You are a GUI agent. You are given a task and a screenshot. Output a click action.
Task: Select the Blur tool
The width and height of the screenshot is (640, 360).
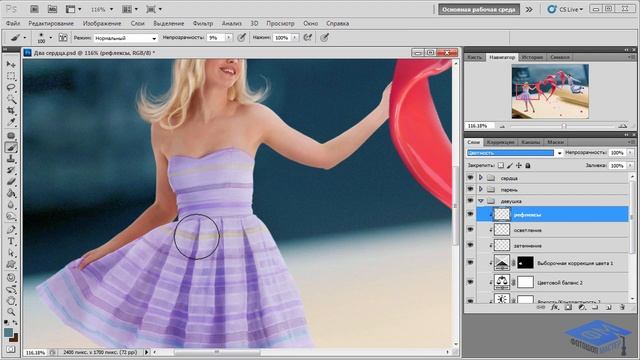pos(11,204)
